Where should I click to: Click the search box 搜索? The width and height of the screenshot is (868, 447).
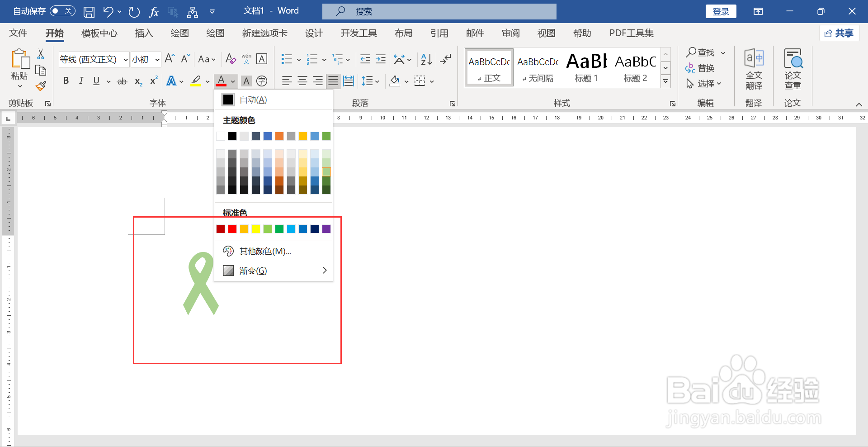click(x=439, y=11)
